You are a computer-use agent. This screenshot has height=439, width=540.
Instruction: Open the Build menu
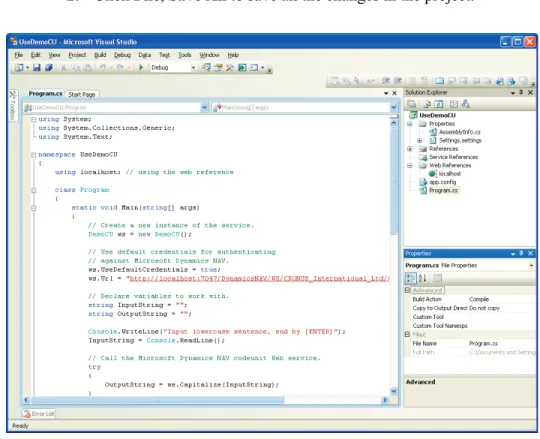tap(100, 55)
